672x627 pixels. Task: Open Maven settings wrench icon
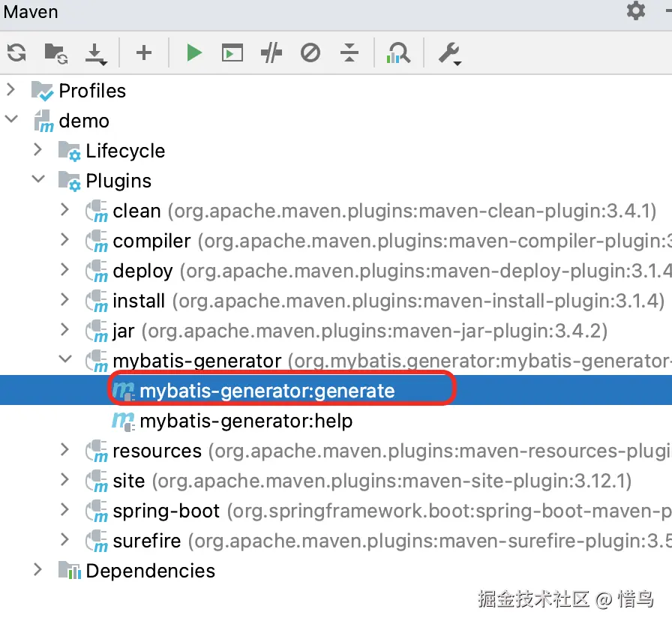[449, 54]
